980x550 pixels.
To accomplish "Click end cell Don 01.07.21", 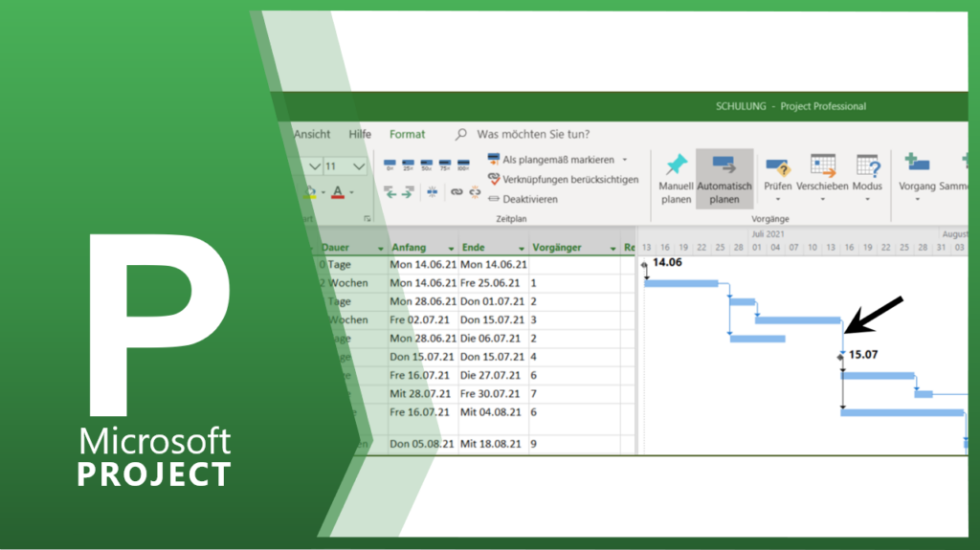I will pyautogui.click(x=494, y=301).
